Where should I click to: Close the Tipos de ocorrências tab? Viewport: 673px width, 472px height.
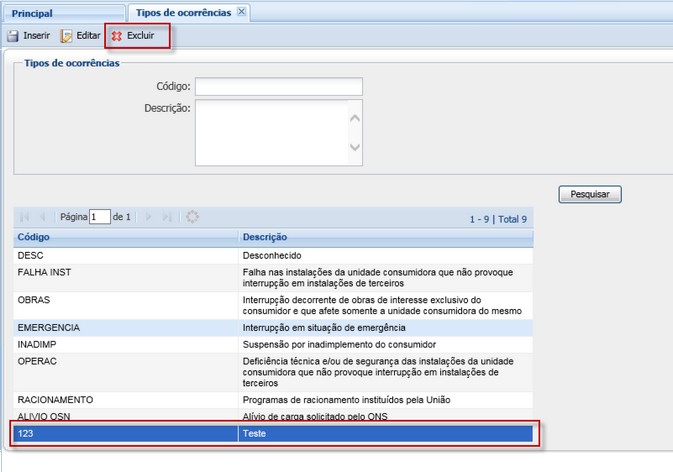click(241, 12)
